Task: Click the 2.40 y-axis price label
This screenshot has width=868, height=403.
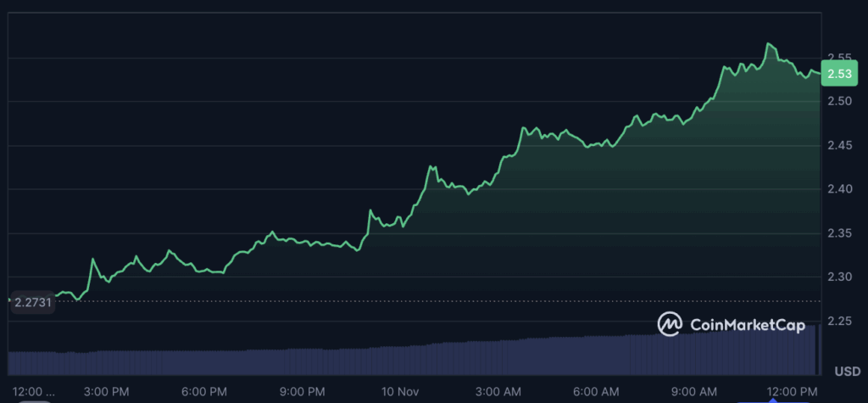Action: 840,189
